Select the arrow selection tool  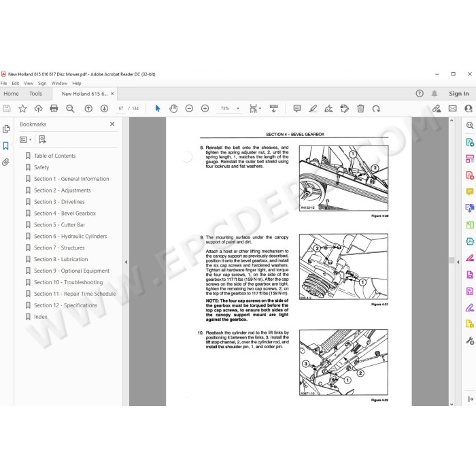pos(158,108)
